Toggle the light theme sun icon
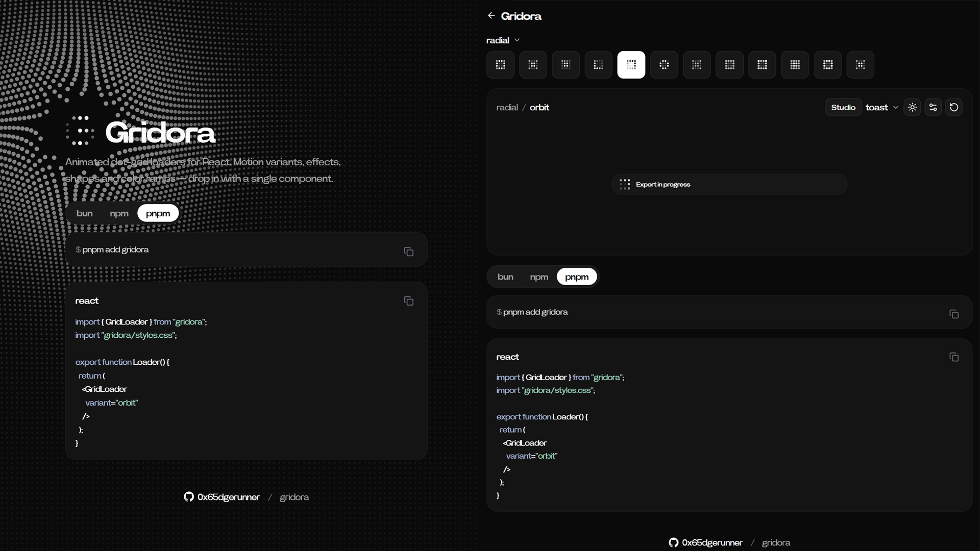This screenshot has height=551, width=980. tap(912, 107)
